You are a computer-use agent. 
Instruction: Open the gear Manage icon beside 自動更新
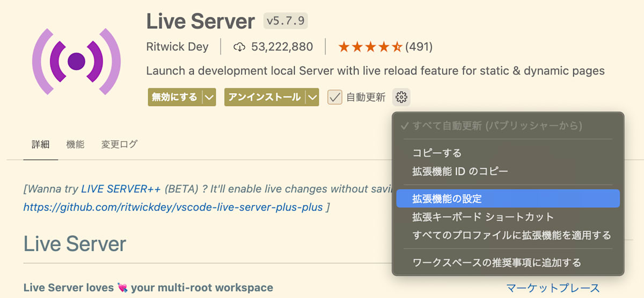point(401,98)
